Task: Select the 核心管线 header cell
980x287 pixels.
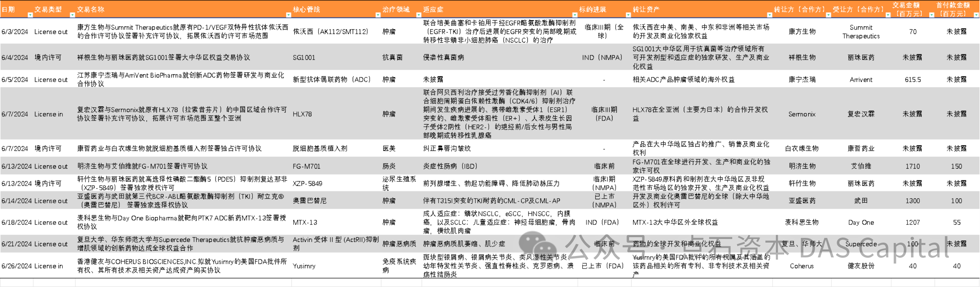Action: tap(306, 9)
